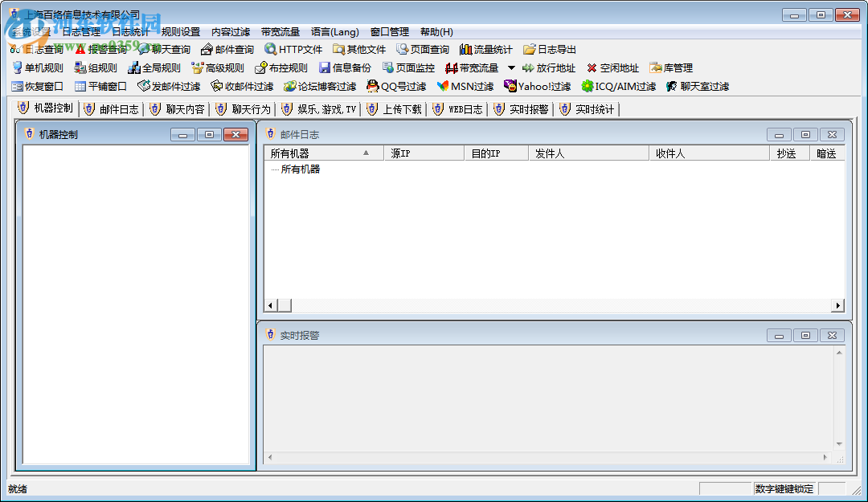The height and width of the screenshot is (502, 868).
Task: Open 库管理 library management
Action: (x=671, y=67)
